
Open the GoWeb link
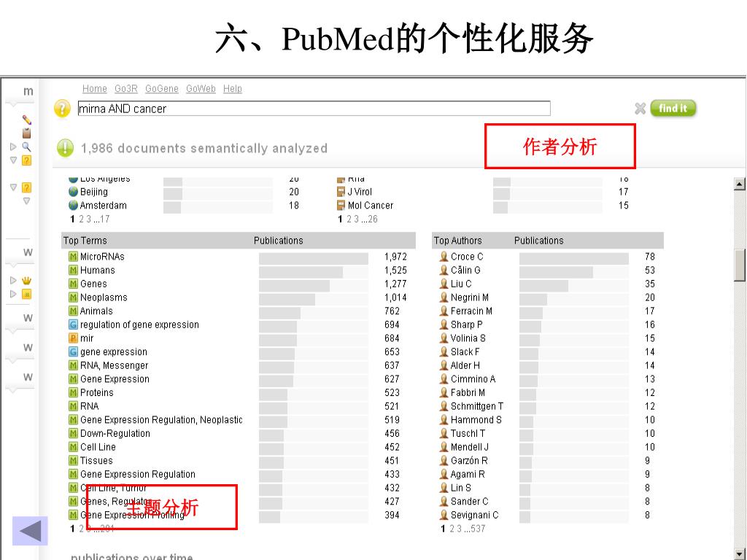pyautogui.click(x=201, y=88)
